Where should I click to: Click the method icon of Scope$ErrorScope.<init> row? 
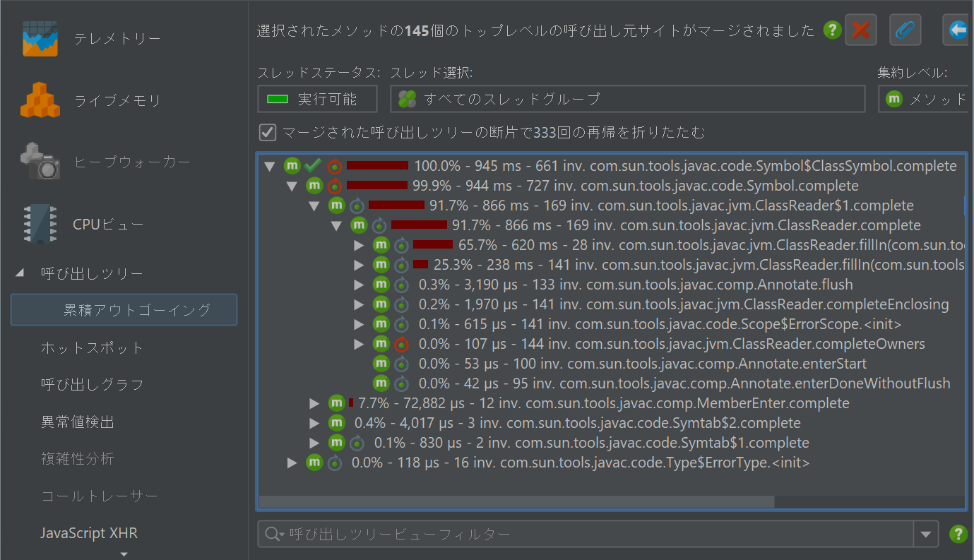(x=381, y=324)
